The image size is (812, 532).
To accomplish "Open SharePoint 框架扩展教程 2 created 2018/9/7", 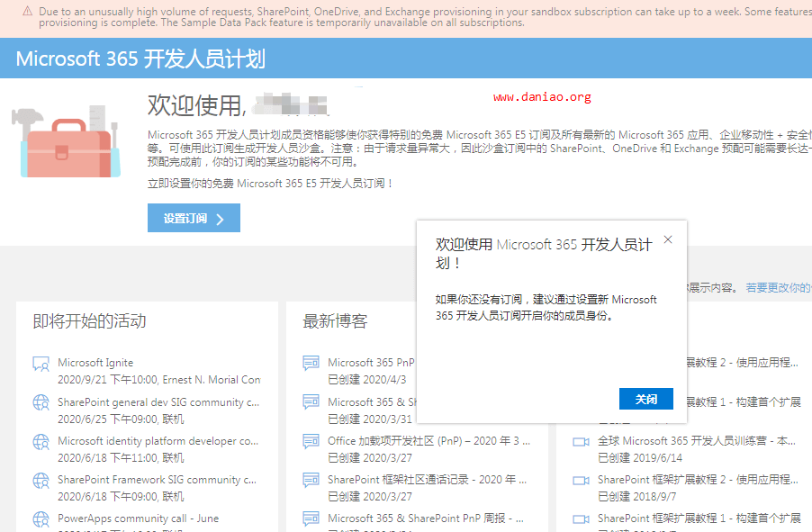I will 698,480.
